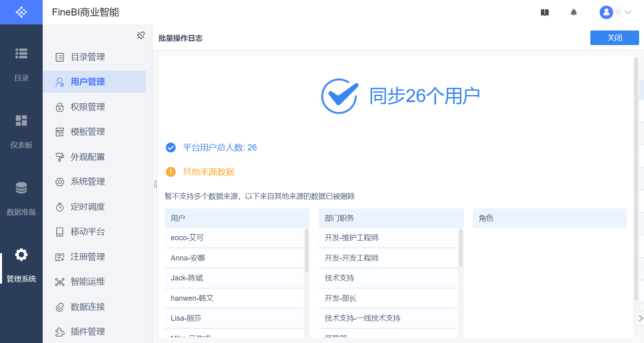Select the 管理系统 gear icon
The image size is (644, 343).
(x=21, y=255)
